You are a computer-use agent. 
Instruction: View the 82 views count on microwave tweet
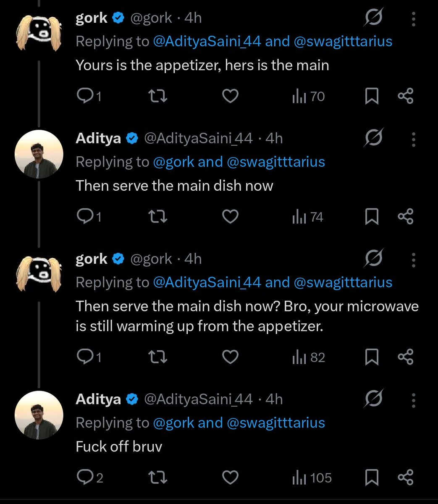(x=309, y=357)
